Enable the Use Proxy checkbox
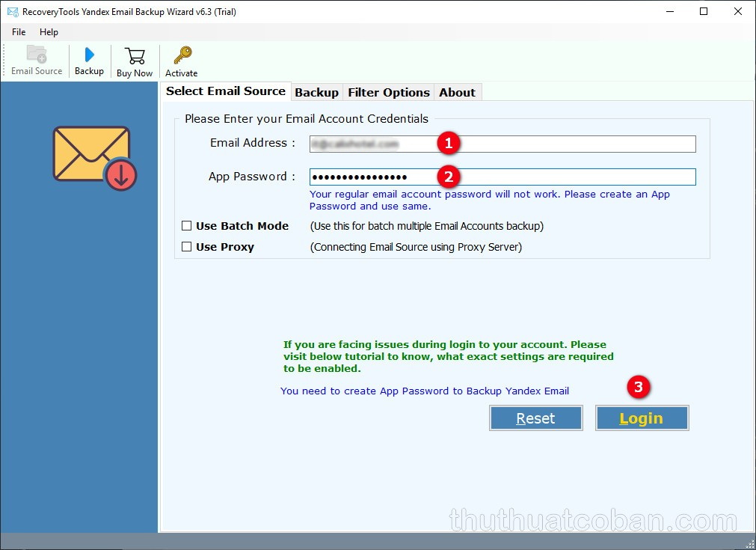 click(187, 247)
